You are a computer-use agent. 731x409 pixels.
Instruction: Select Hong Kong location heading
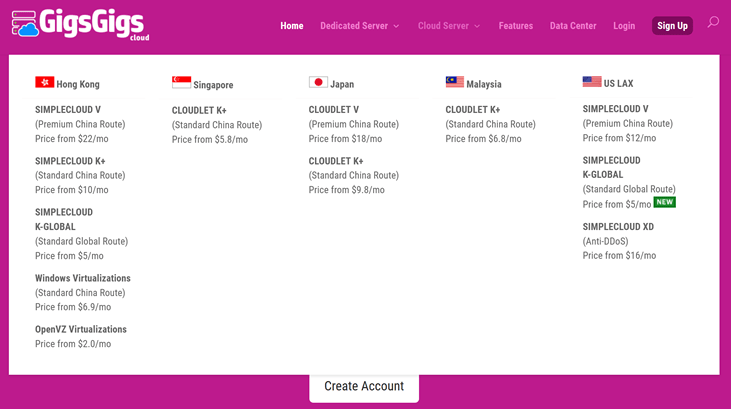click(x=78, y=84)
